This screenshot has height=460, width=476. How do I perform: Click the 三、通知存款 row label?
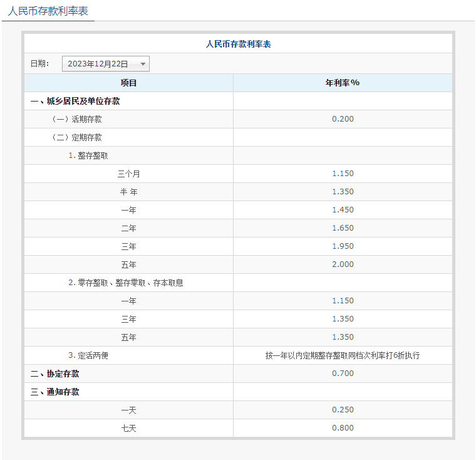click(55, 392)
